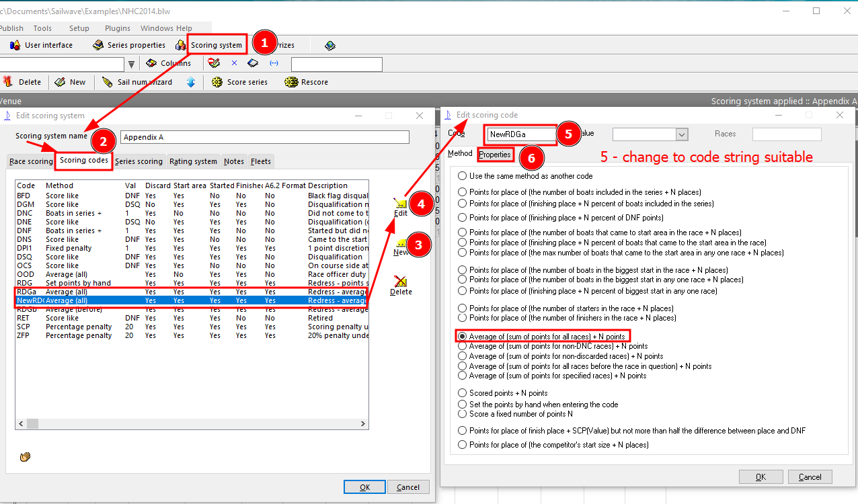Screen dimensions: 858x504
Task: Click the red no-entry checkmark toolbar icon
Action: pyautogui.click(x=214, y=63)
